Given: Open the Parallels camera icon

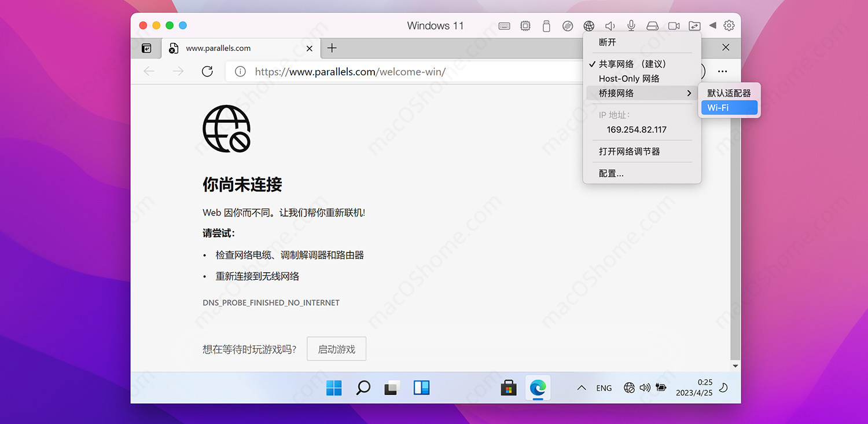Looking at the screenshot, I should (x=673, y=25).
